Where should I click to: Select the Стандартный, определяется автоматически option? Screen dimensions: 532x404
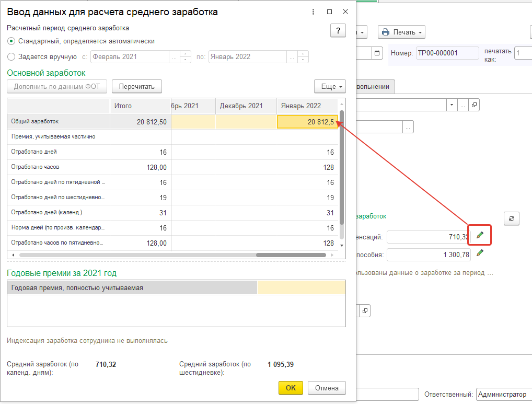11,41
